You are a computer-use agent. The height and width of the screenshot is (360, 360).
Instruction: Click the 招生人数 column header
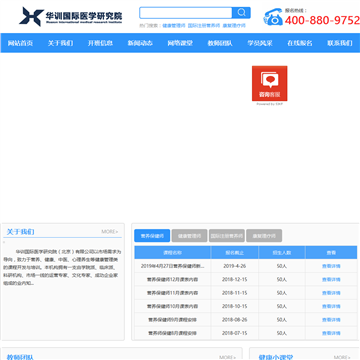[x=282, y=253]
